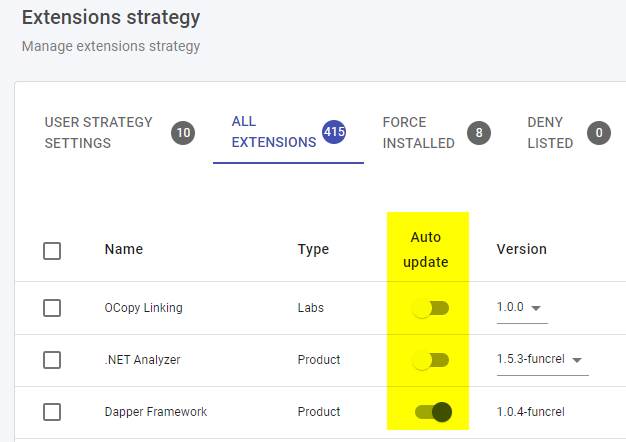Screen dimensions: 626x442
Task: Switch to the Force Installed tab
Action: [x=418, y=133]
